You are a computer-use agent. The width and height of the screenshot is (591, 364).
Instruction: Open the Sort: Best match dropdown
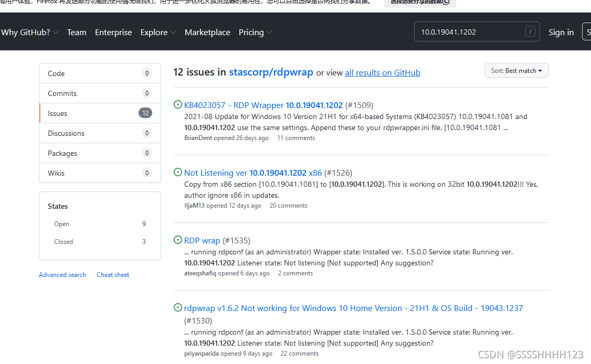516,70
